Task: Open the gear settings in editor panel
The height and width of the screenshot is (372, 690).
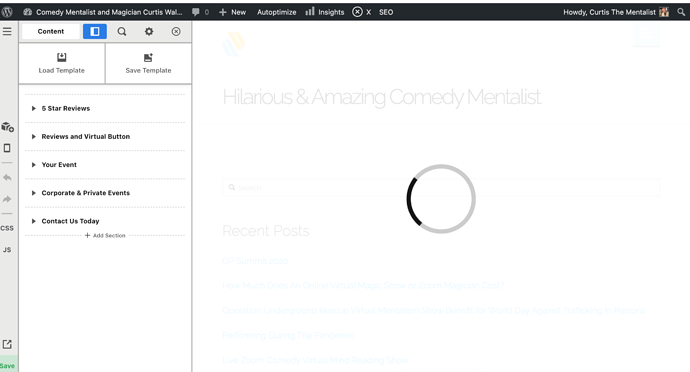Action: point(149,31)
